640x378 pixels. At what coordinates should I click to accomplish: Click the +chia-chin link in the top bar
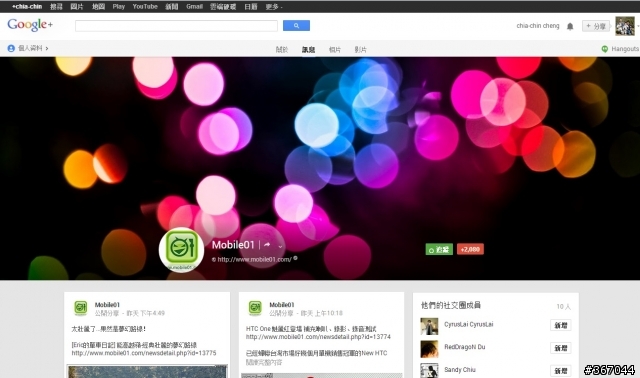(x=27, y=7)
